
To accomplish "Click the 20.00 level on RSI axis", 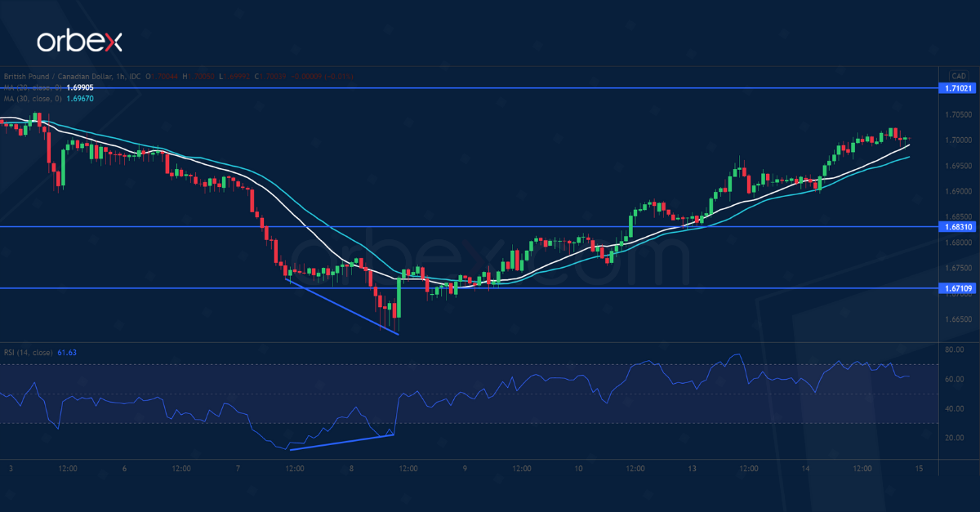I will [956, 438].
